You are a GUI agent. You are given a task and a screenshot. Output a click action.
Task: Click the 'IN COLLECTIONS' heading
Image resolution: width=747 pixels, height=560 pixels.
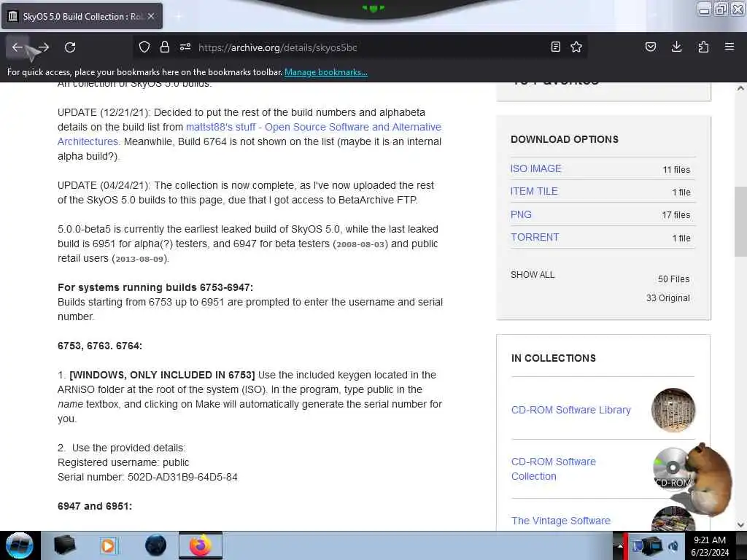553,358
